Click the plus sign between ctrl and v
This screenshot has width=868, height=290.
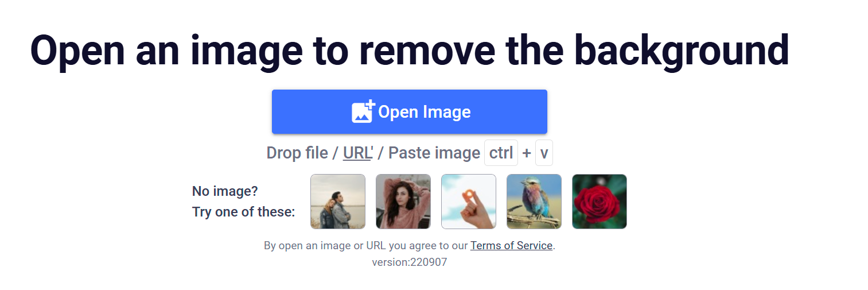pyautogui.click(x=527, y=153)
